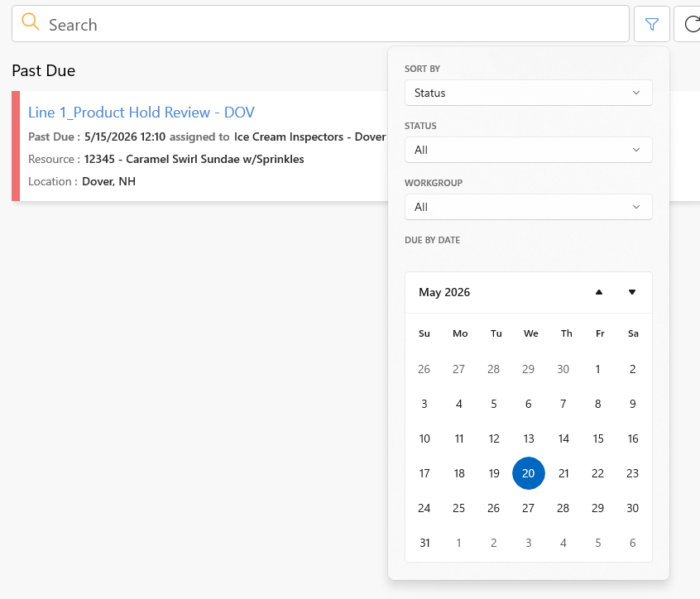Screen dimensions: 700x599
Task: Choose May 30 in the calendar
Action: tap(633, 508)
